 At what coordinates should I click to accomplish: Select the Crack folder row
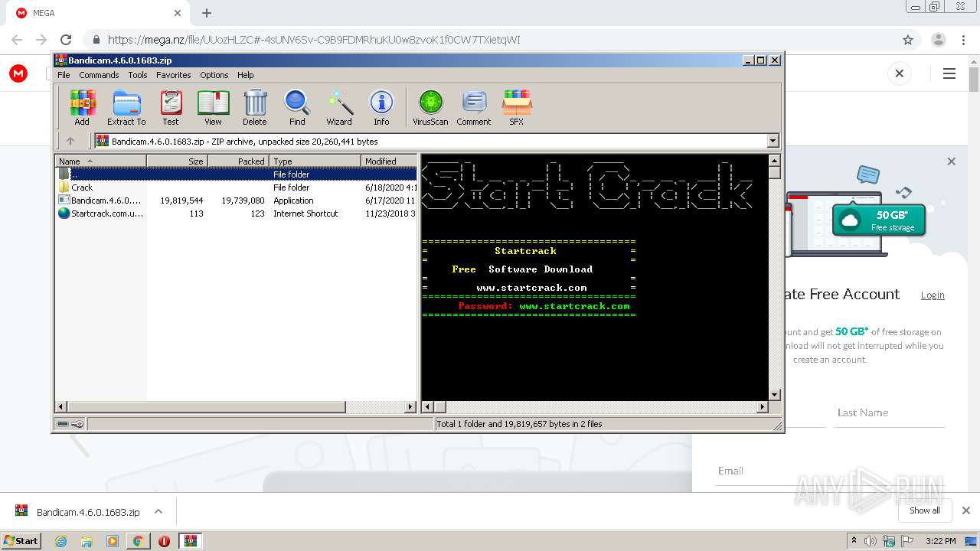[237, 187]
